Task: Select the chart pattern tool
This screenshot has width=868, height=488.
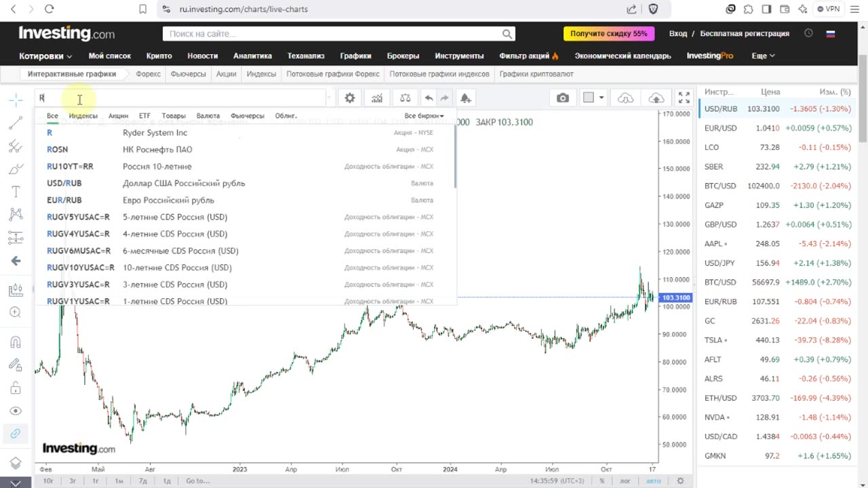Action: point(16,215)
